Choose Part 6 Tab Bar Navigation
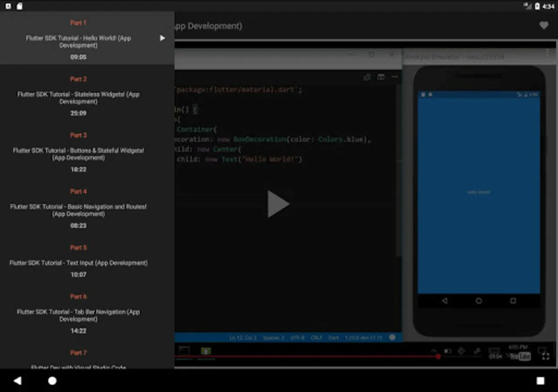 click(x=78, y=315)
